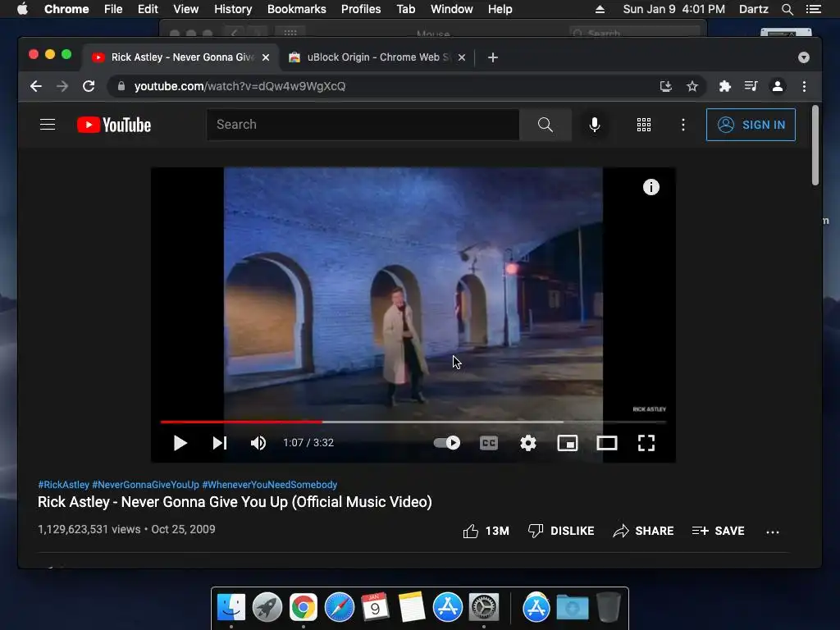Viewport: 840px width, 630px height.
Task: Open YouTube apps grid icon
Action: tap(644, 125)
